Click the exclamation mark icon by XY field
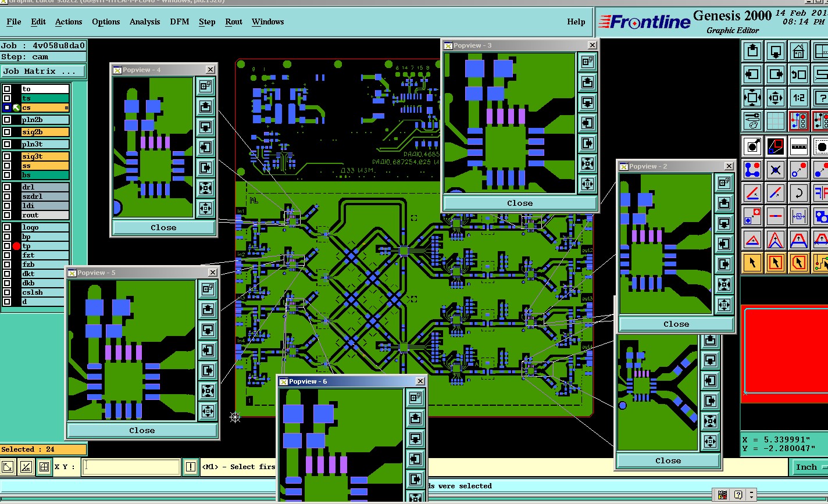The height and width of the screenshot is (504, 828). (x=191, y=467)
